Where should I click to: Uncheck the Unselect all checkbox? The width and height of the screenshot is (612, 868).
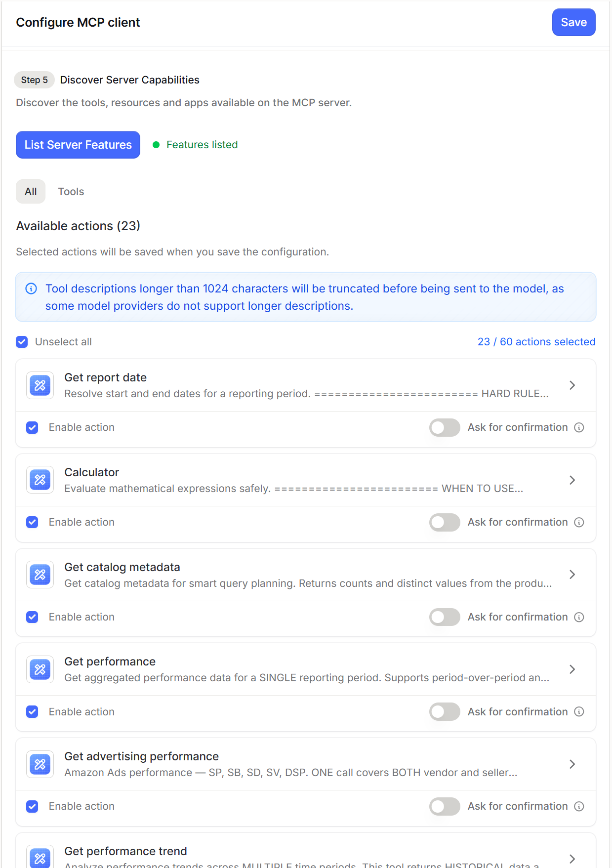point(22,342)
